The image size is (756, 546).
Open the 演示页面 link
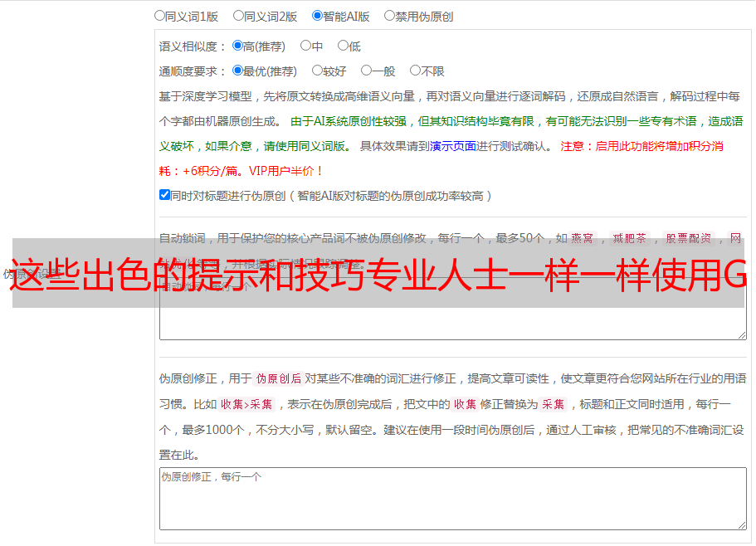(x=453, y=146)
